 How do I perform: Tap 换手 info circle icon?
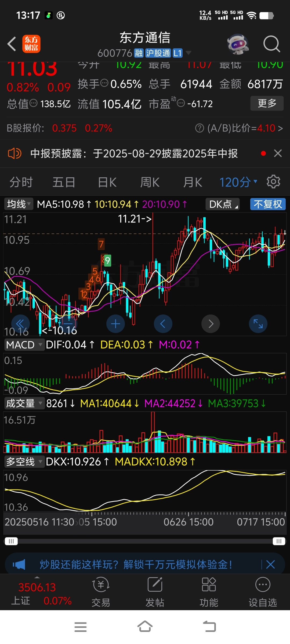point(104,83)
